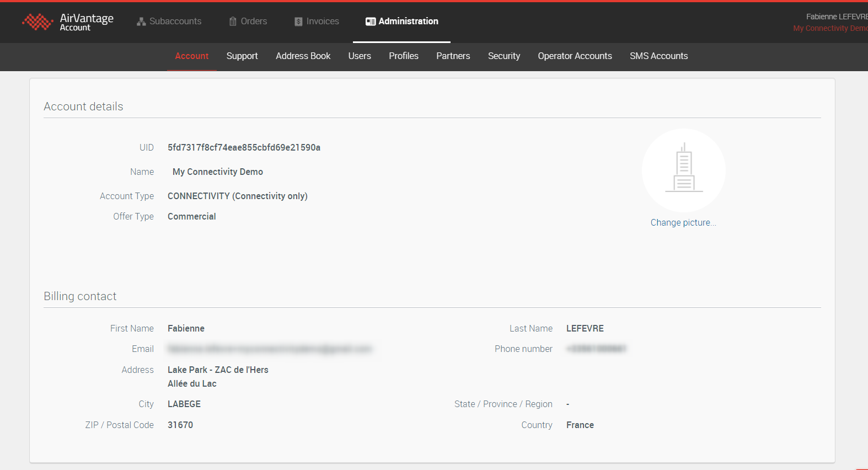Viewport: 868px width, 470px height.
Task: Open the SMS Accounts tab
Action: [x=658, y=56]
